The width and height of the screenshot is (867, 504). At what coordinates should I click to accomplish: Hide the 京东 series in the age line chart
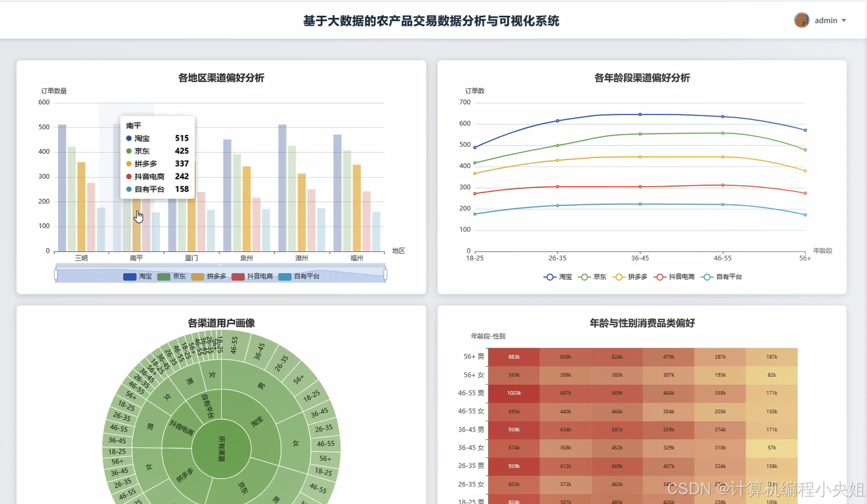click(x=592, y=277)
